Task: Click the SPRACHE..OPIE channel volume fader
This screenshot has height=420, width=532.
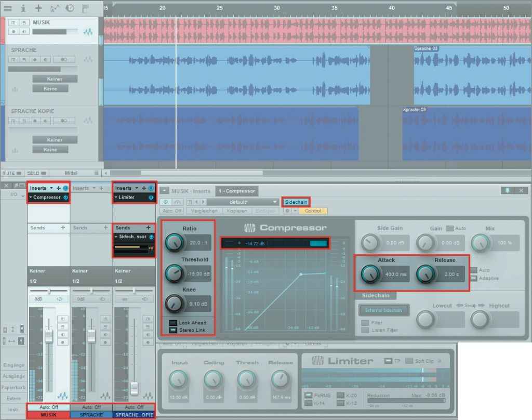Action: [135, 388]
